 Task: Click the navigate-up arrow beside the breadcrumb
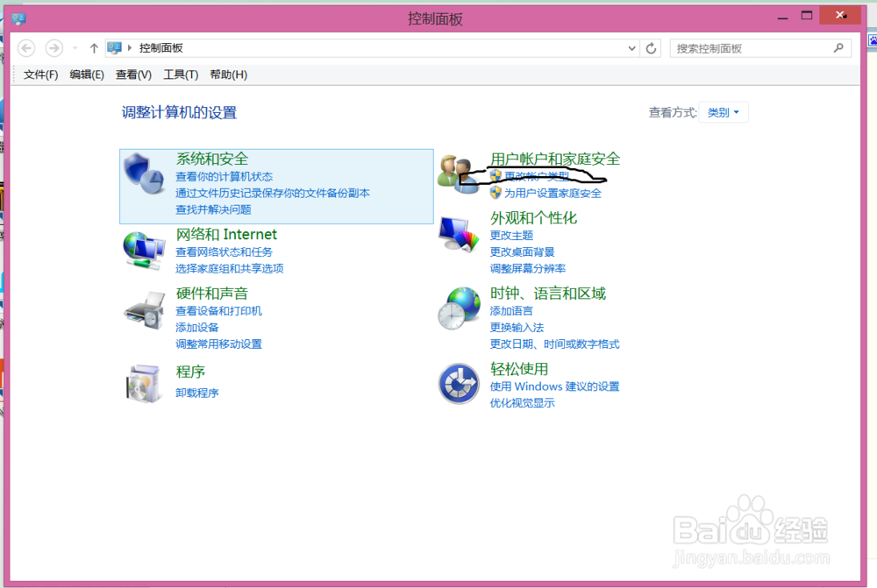(x=92, y=48)
